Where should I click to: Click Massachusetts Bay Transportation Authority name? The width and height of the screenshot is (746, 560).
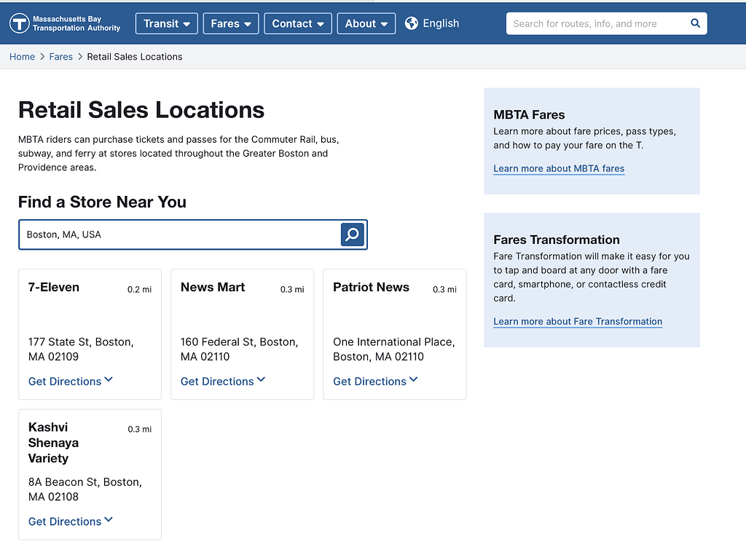[76, 23]
